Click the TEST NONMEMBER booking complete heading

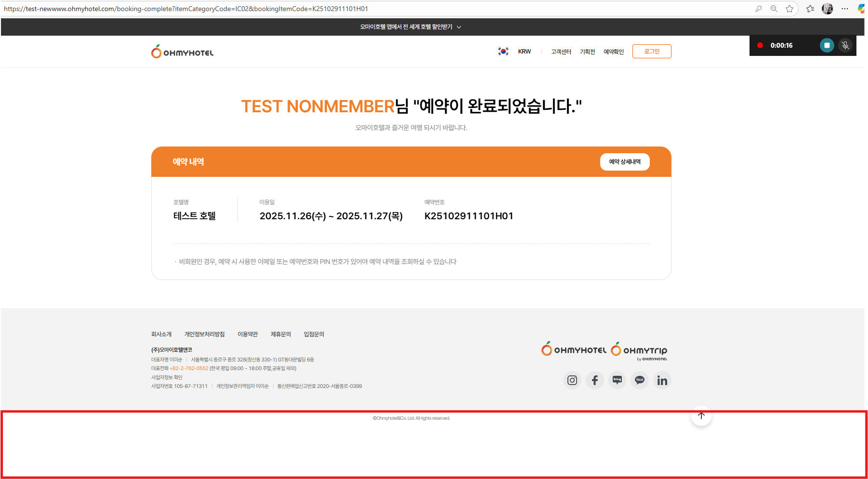(411, 106)
